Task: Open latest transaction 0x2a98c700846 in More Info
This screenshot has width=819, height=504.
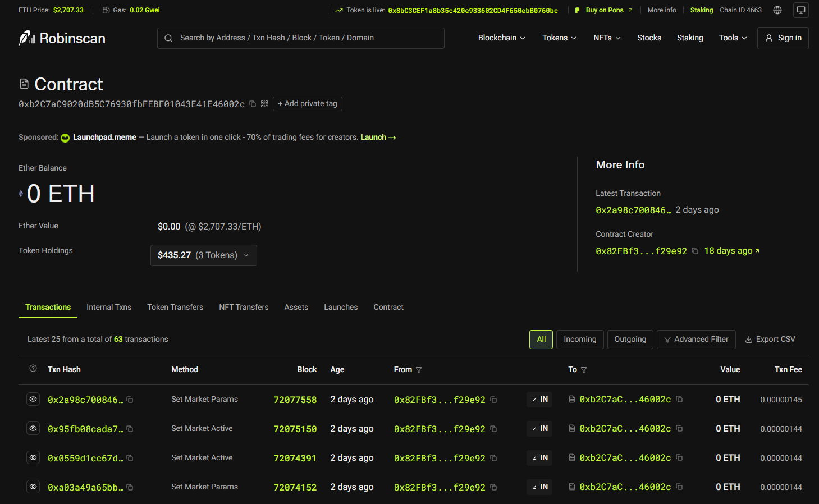Action: click(x=634, y=210)
